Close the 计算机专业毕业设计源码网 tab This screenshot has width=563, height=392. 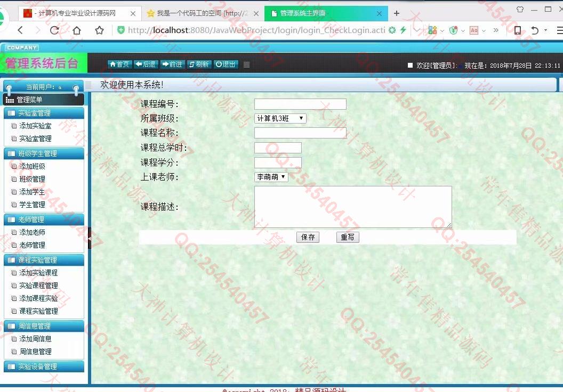click(133, 14)
